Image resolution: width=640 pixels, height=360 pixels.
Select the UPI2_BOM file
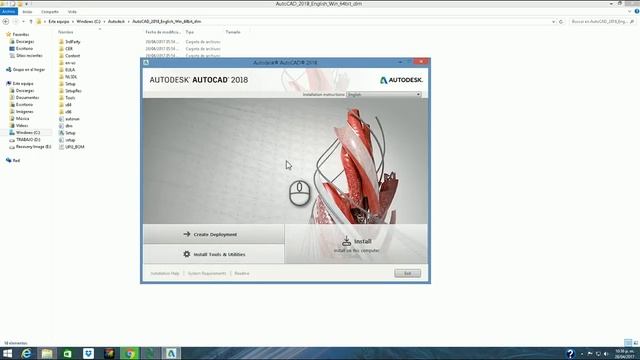point(75,147)
